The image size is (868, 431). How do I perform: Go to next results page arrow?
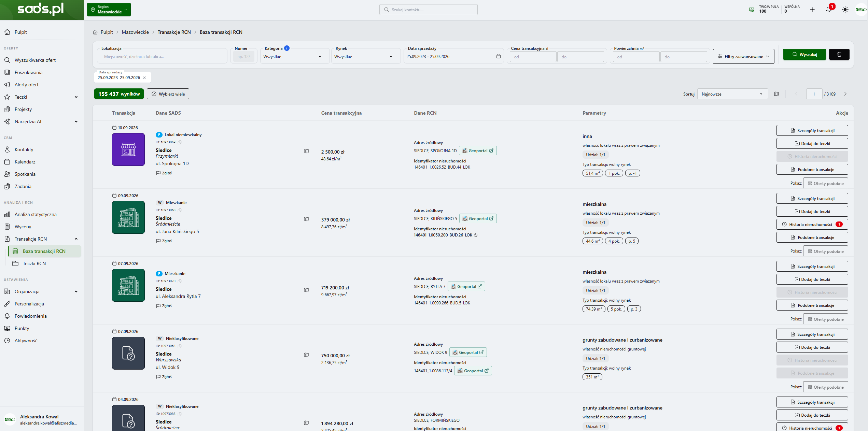point(845,94)
